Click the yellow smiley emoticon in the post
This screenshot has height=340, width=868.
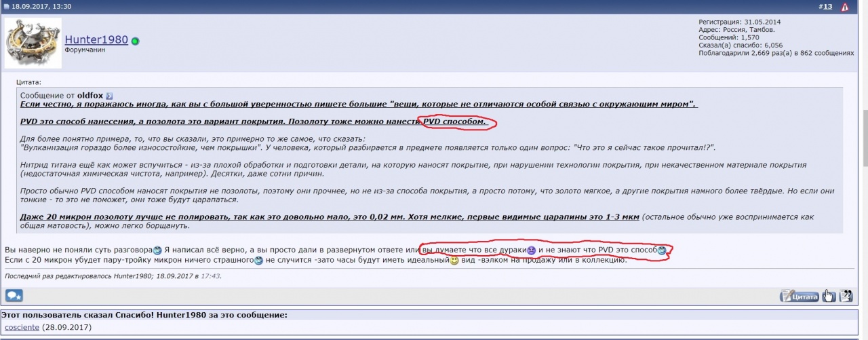tap(455, 261)
